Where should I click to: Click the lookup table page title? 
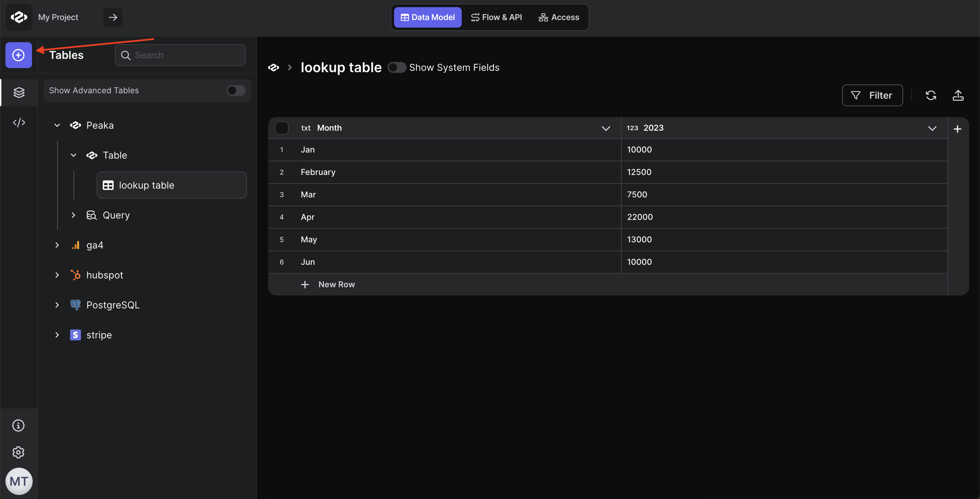coord(341,67)
